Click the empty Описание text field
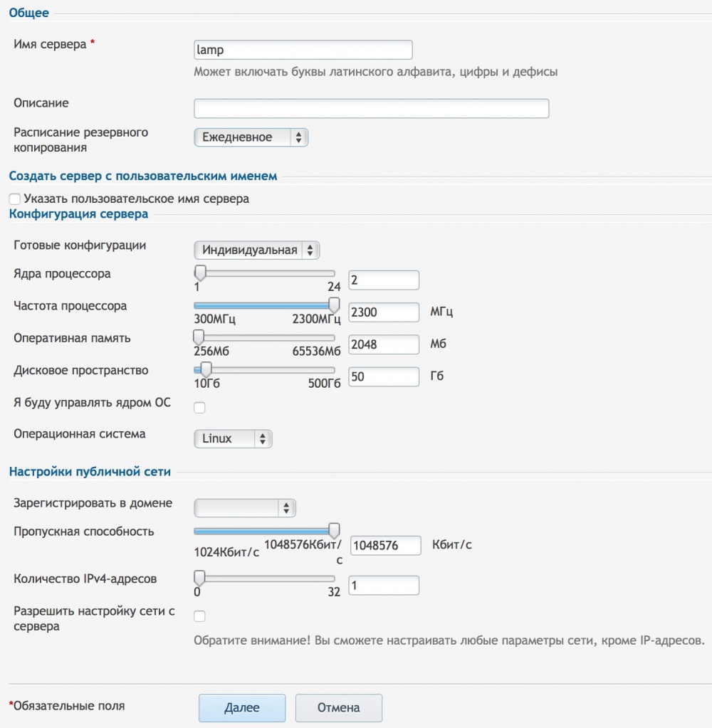 pos(370,107)
